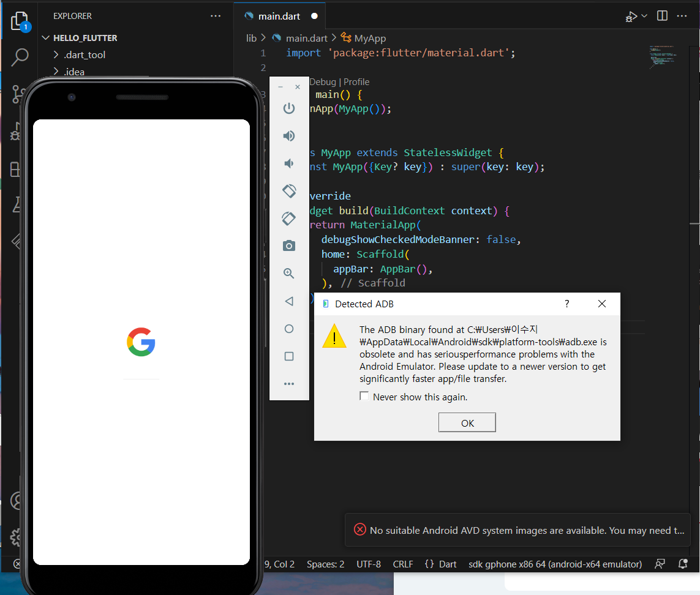Select Dart language mode in status bar
700x595 pixels.
point(447,564)
